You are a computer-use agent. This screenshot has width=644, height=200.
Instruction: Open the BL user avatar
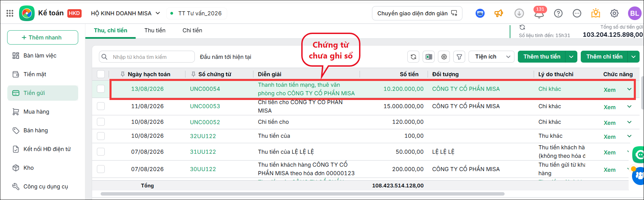pos(634,13)
